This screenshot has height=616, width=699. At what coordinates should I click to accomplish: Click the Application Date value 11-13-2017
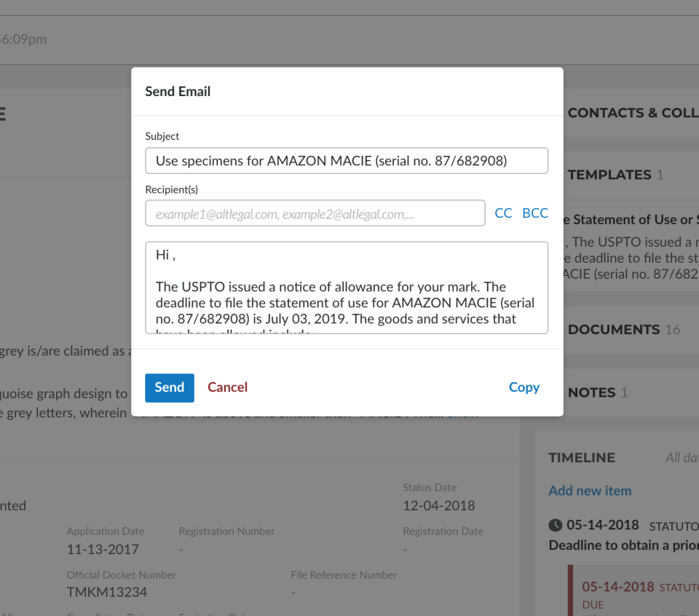tap(103, 550)
